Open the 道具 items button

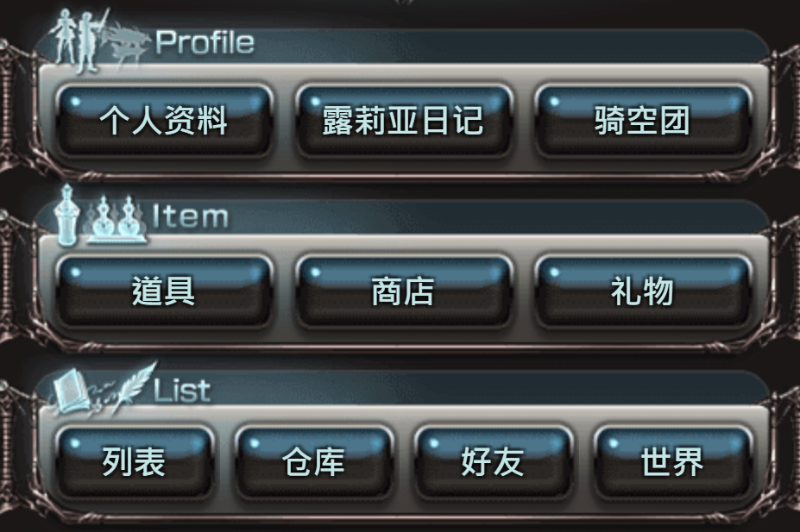coord(164,291)
